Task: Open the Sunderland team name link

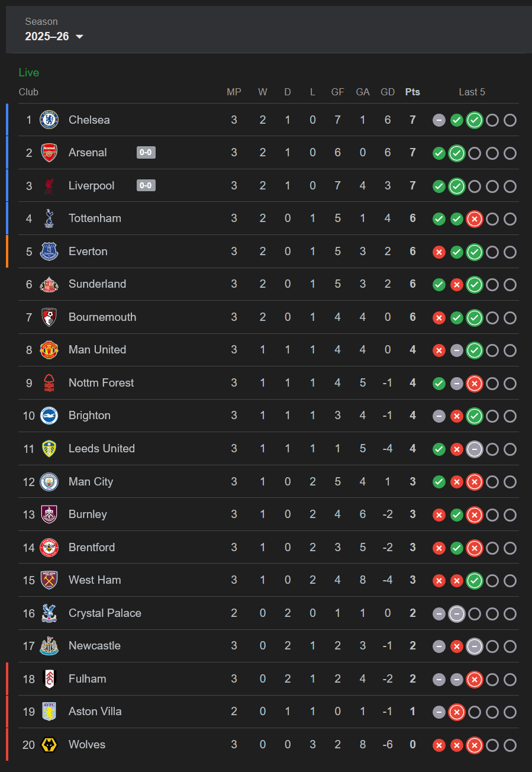Action: (x=97, y=284)
